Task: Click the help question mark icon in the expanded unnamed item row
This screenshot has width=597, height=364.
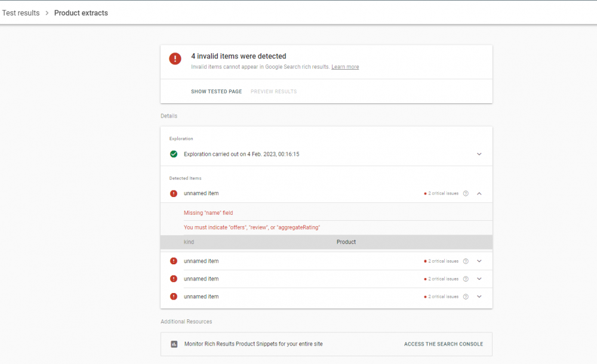Action: [x=466, y=193]
